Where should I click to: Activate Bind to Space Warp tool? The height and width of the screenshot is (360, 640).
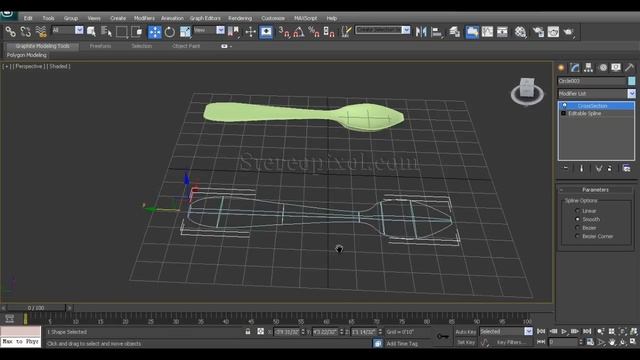click(41, 31)
